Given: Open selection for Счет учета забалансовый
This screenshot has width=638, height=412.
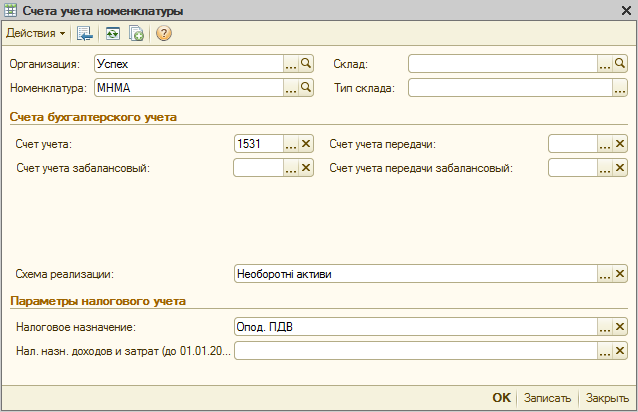Looking at the screenshot, I should pyautogui.click(x=291, y=168).
